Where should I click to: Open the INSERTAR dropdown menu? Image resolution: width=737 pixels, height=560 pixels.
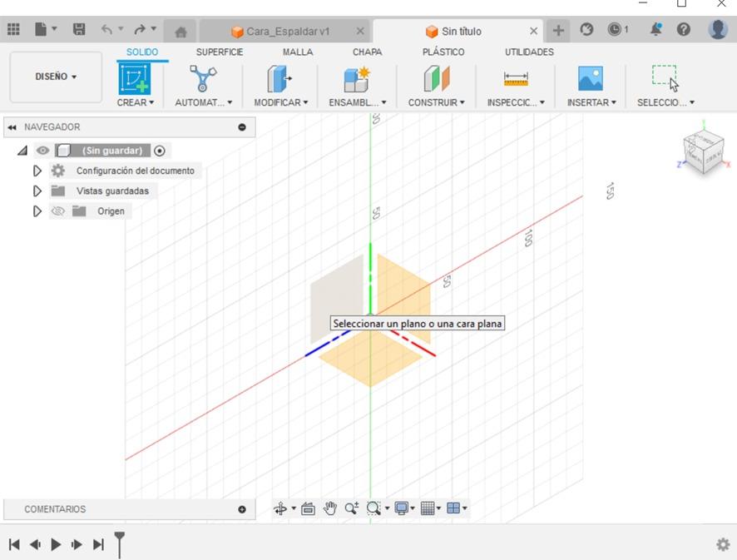pyautogui.click(x=591, y=102)
